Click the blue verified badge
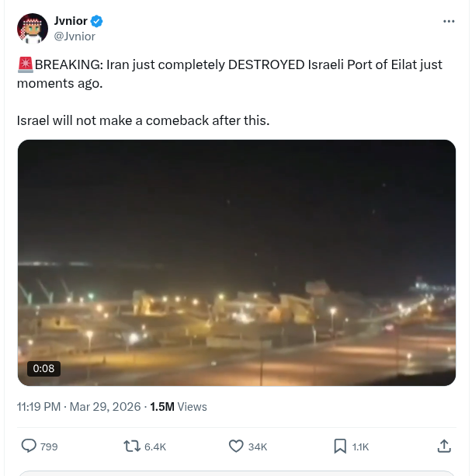This screenshot has height=476, width=472. [97, 21]
